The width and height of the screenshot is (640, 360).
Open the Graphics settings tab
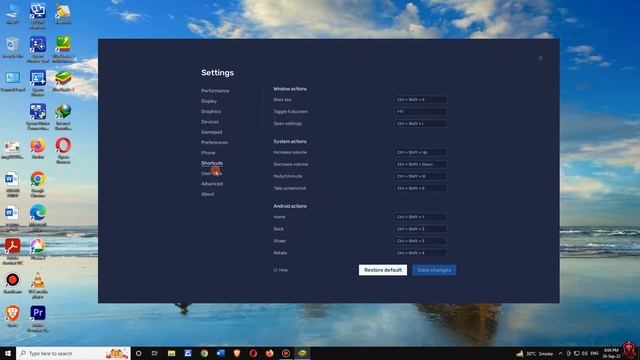[211, 111]
